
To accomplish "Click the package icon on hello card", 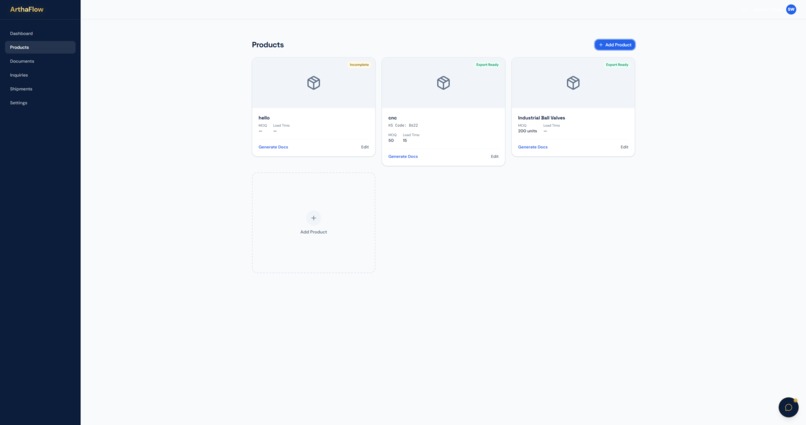I will click(x=314, y=83).
